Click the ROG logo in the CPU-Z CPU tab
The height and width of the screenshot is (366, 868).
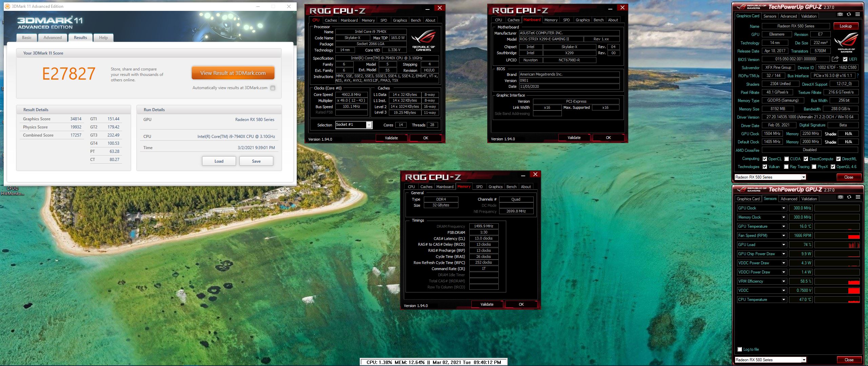[423, 41]
